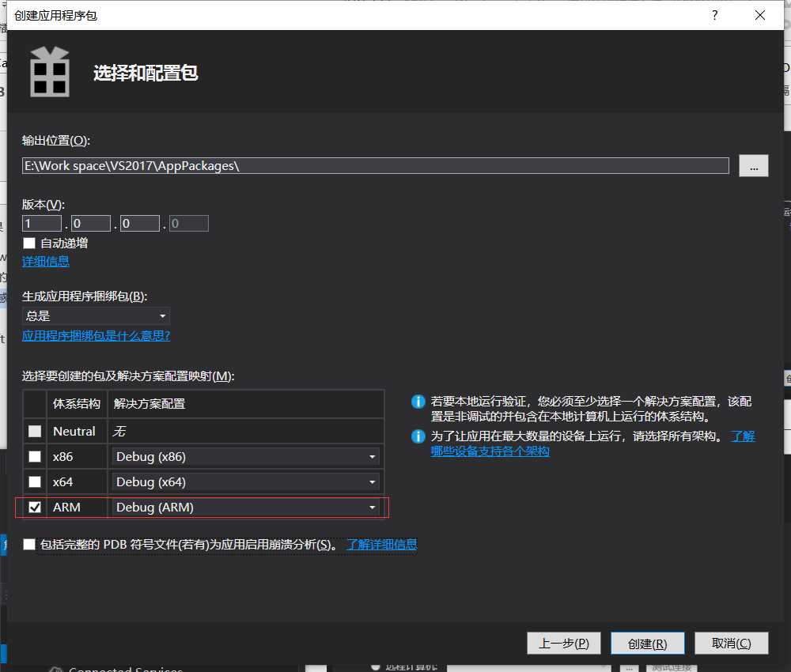Check the Neutral architecture checkbox
This screenshot has width=791, height=672.
[35, 431]
